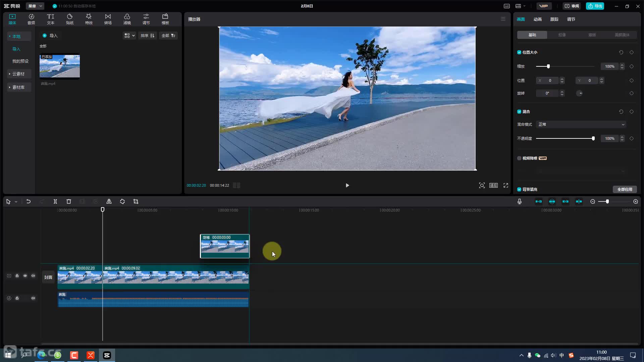Open the player hamburger menu
The image size is (644, 362).
pyautogui.click(x=503, y=19)
